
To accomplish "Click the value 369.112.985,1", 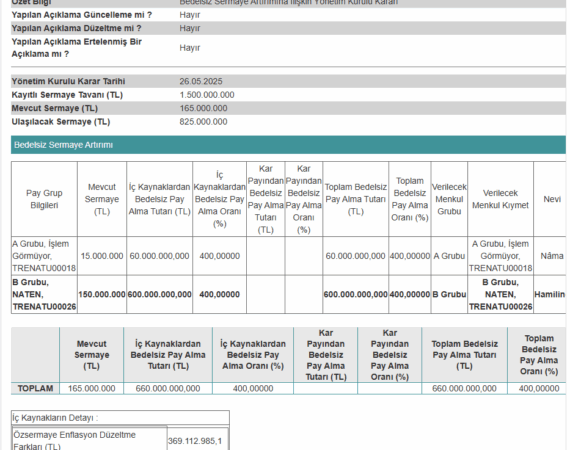I will point(195,441).
